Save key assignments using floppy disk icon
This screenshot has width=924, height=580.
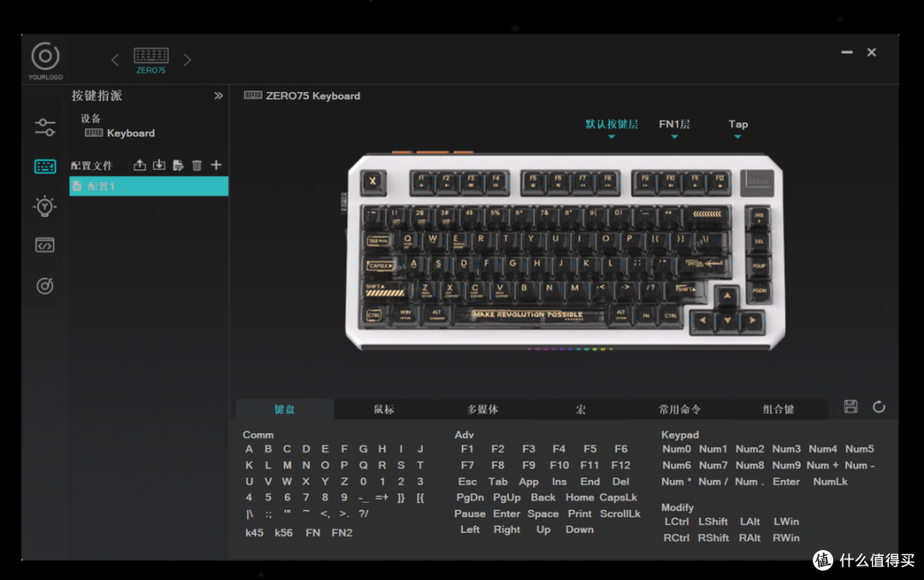850,407
